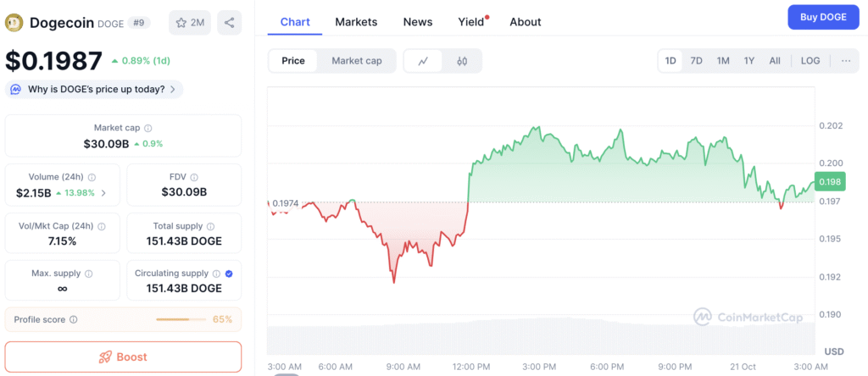Viewport: 868px width, 376px height.
Task: Expand Volume (24h) details chevron
Action: [104, 193]
